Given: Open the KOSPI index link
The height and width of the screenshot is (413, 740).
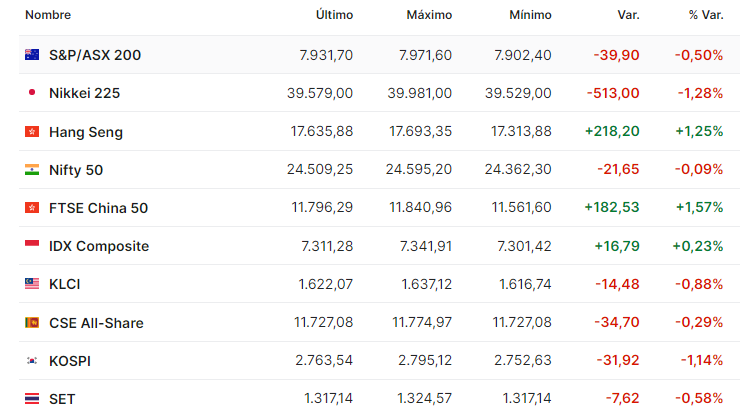Looking at the screenshot, I should pyautogui.click(x=70, y=360).
